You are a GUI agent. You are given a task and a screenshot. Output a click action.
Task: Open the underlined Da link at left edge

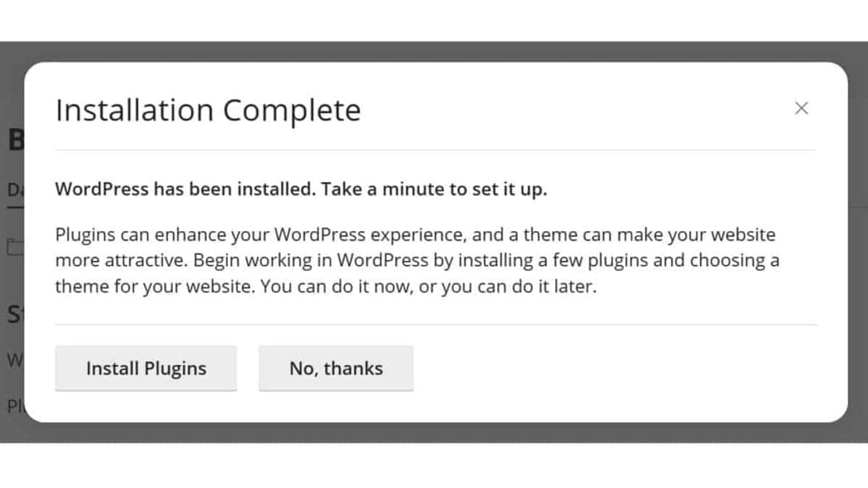[x=12, y=190]
